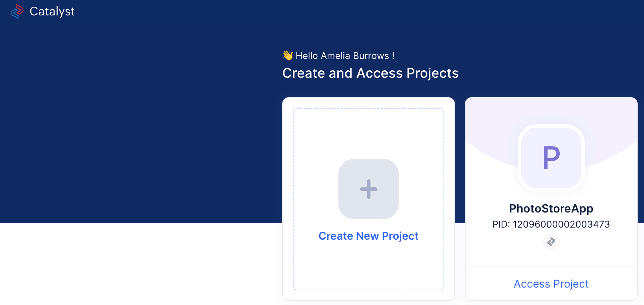Click the plus icon for new project
The image size is (644, 305).
(369, 189)
